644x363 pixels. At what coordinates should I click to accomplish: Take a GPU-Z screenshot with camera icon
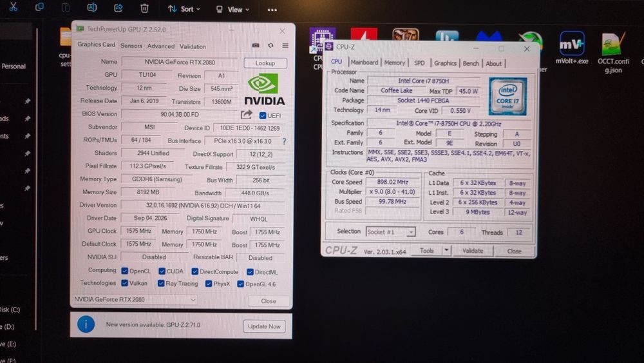[256, 45]
